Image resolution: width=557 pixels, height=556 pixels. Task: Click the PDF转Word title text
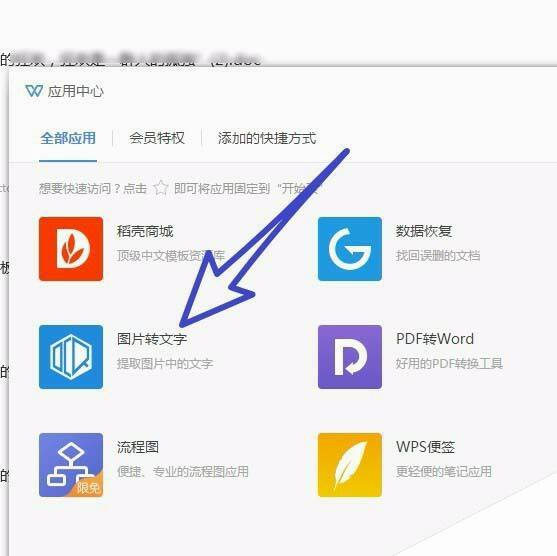(435, 339)
